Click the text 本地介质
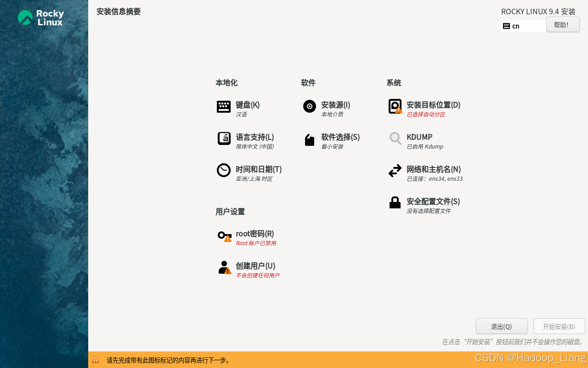Viewport: 588px width, 368px height. pos(332,114)
